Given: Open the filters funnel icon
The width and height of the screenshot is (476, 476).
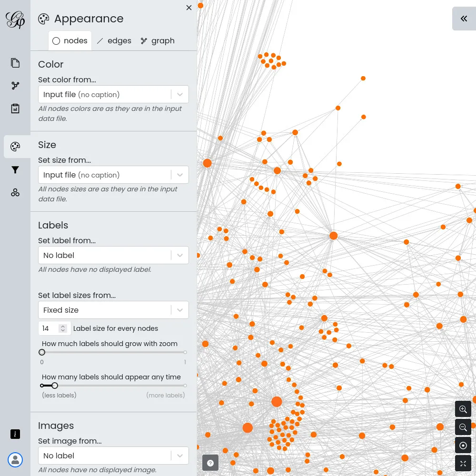Looking at the screenshot, I should 15,170.
